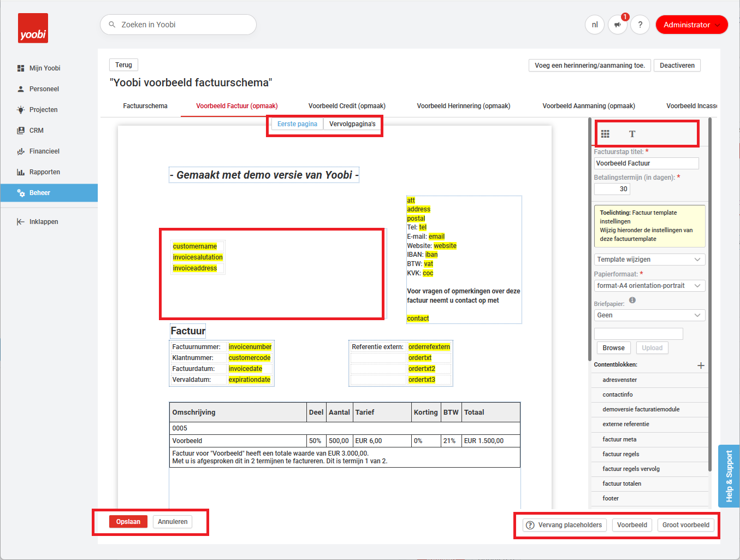This screenshot has height=560, width=740.
Task: Switch to the Eerste pagina tab
Action: point(297,124)
